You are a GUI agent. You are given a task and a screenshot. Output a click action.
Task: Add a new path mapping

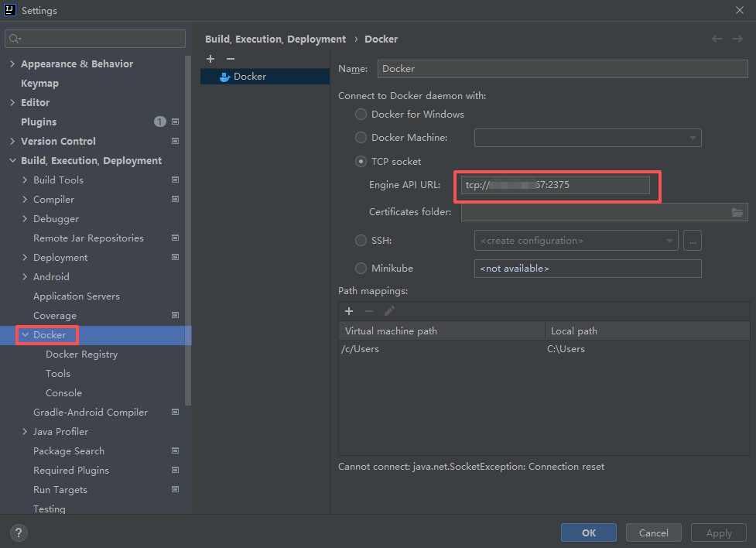[x=349, y=311]
